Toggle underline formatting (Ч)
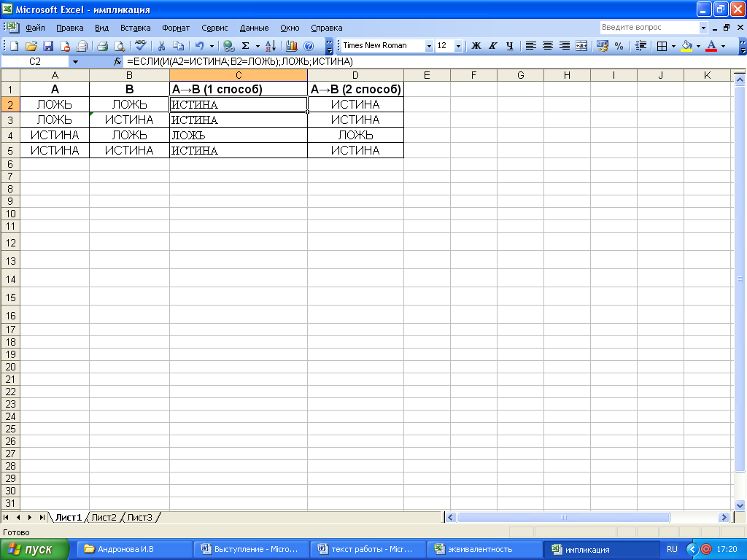The image size is (747, 560). coord(509,46)
